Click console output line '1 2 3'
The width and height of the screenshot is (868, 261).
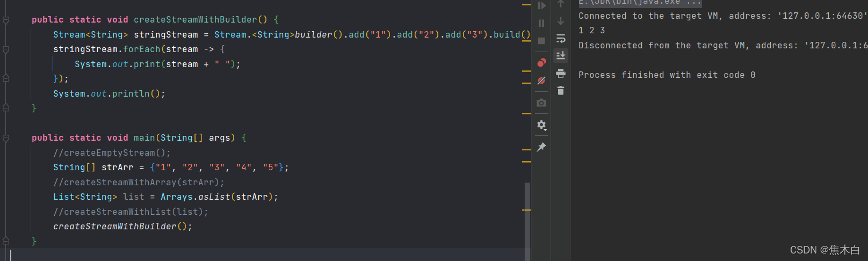coord(592,31)
